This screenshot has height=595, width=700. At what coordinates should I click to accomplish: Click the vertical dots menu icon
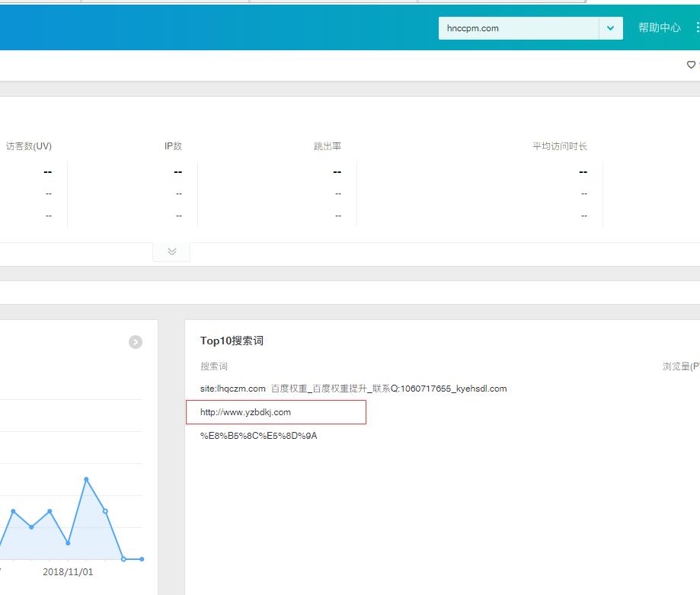pyautogui.click(x=697, y=27)
